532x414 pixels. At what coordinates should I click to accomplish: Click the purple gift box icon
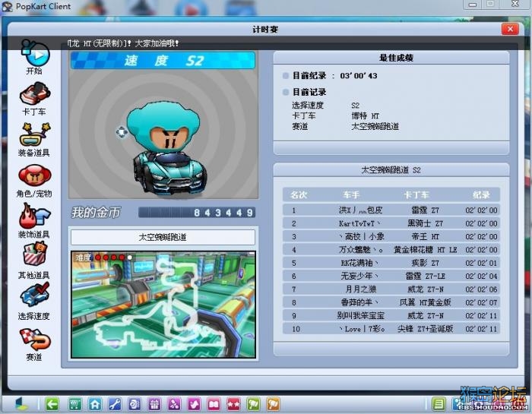pyautogui.click(x=154, y=404)
